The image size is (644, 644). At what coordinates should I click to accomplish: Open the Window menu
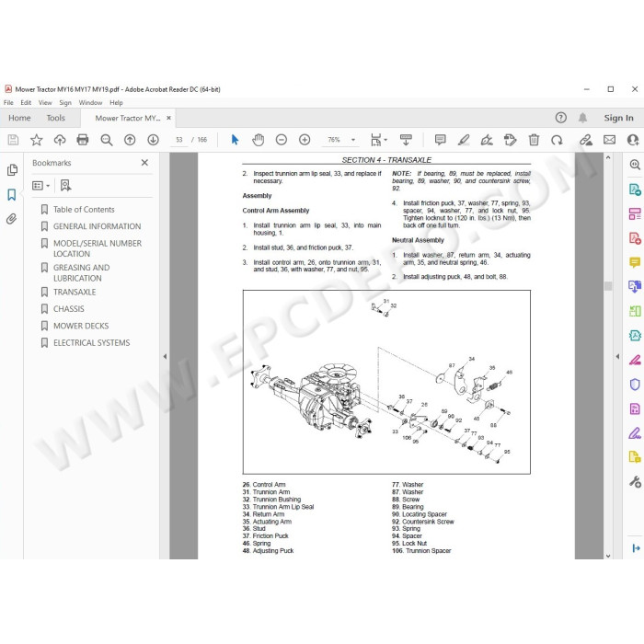point(90,103)
